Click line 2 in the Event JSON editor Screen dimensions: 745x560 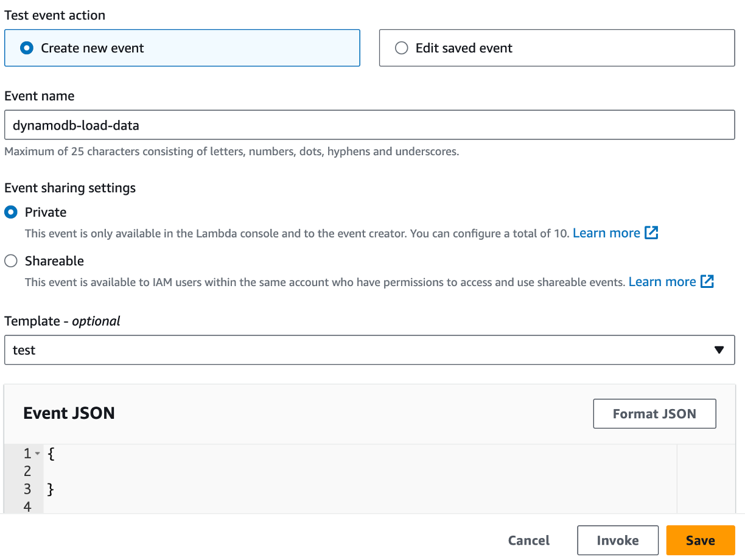[359, 471]
